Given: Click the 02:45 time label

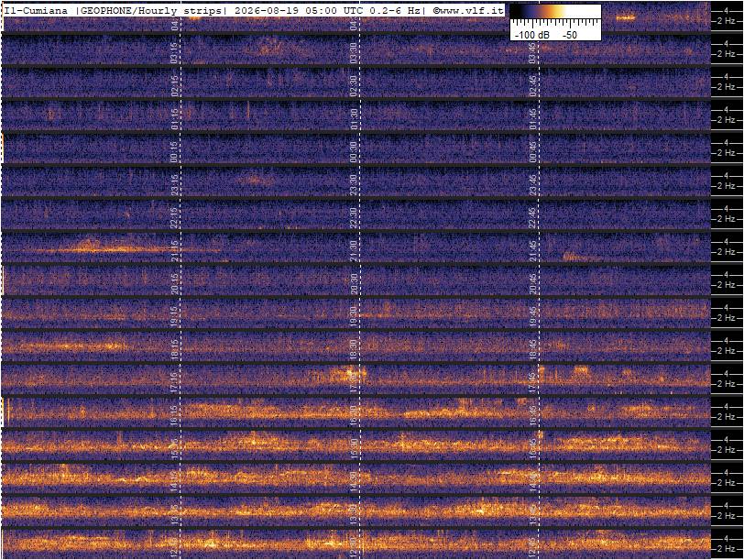Looking at the screenshot, I should 532,85.
